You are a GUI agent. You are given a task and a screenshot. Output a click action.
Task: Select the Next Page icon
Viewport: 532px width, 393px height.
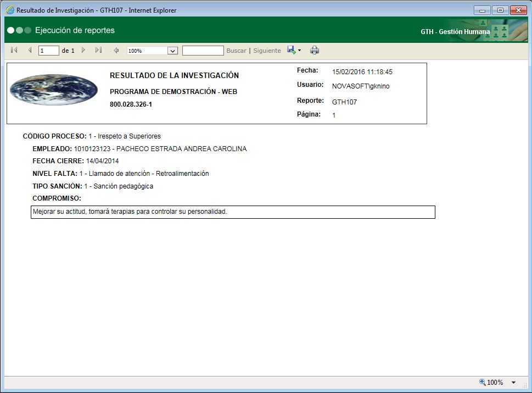tap(83, 50)
